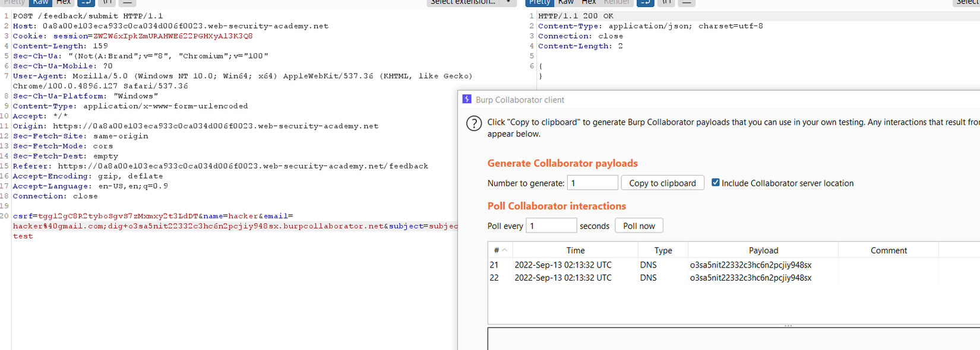Viewport: 980px width, 350px height.
Task: Switch request view to Raw tab
Action: tap(40, 2)
